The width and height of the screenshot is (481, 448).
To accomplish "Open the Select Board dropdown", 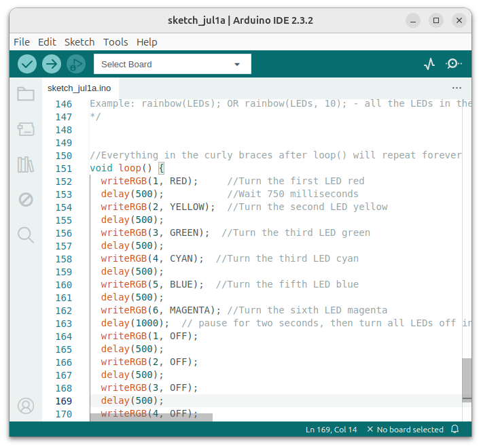I will click(173, 64).
